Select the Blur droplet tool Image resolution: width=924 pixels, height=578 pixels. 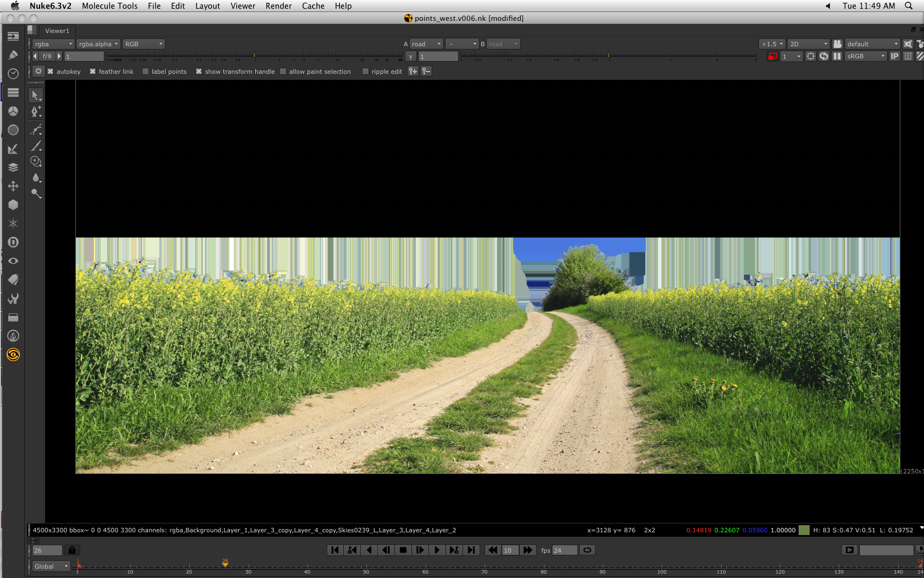point(36,177)
